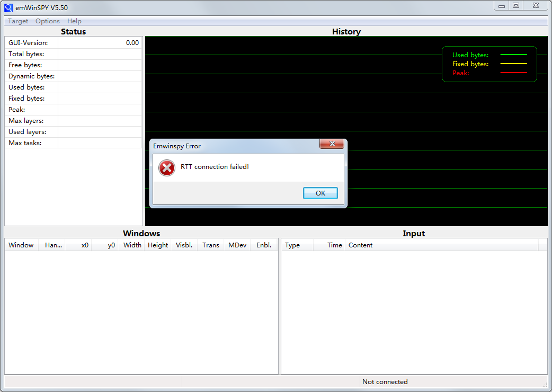Click the window resize grip in status bar
Viewport: 552px width, 392px height.
click(545, 385)
